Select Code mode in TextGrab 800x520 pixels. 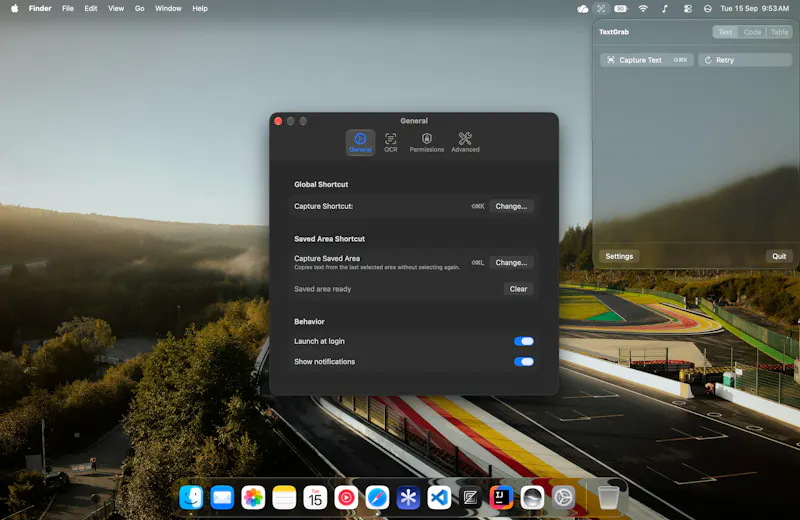753,32
